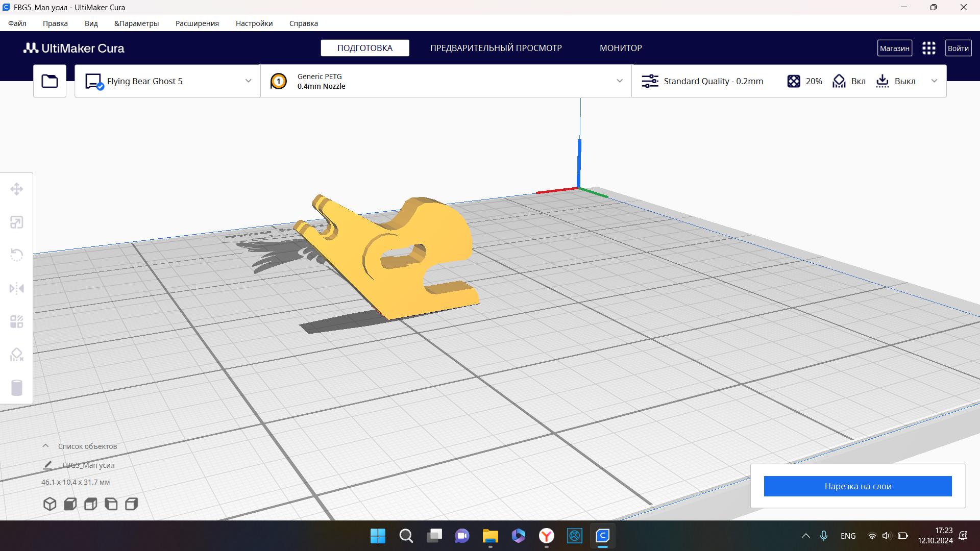Select the Mirror tool icon

coord(16,289)
